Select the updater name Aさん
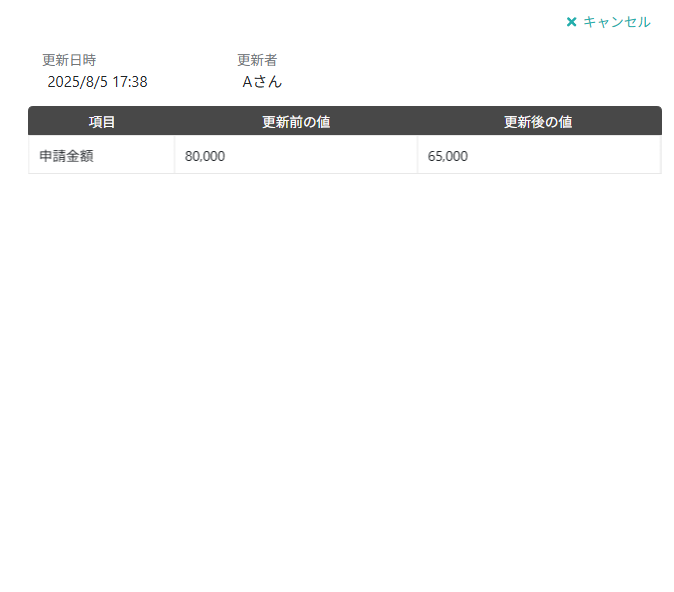 pos(262,82)
